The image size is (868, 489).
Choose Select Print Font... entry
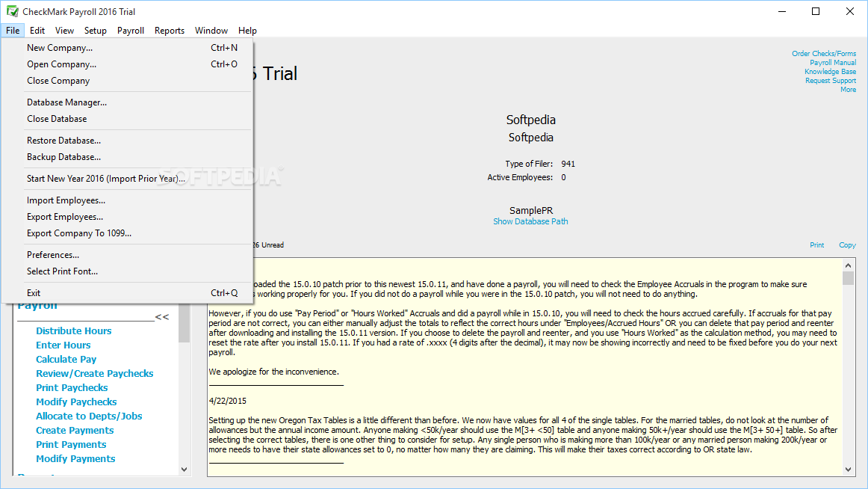coord(127,271)
